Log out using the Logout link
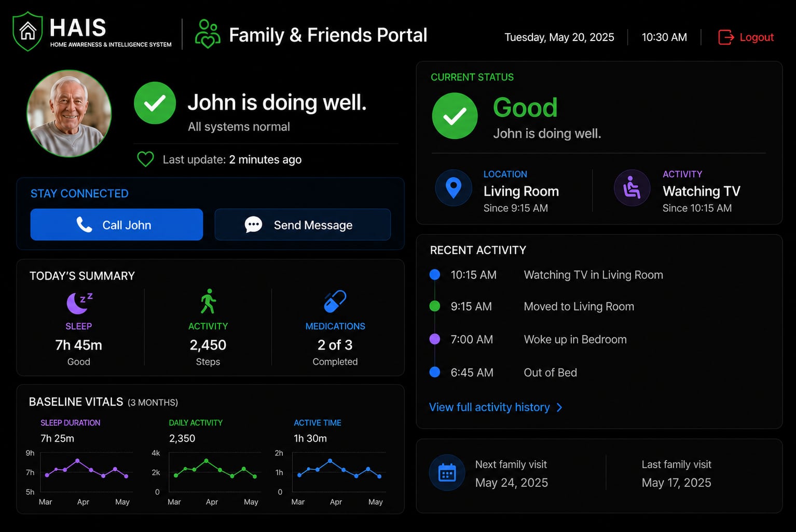The image size is (796, 532). point(746,37)
